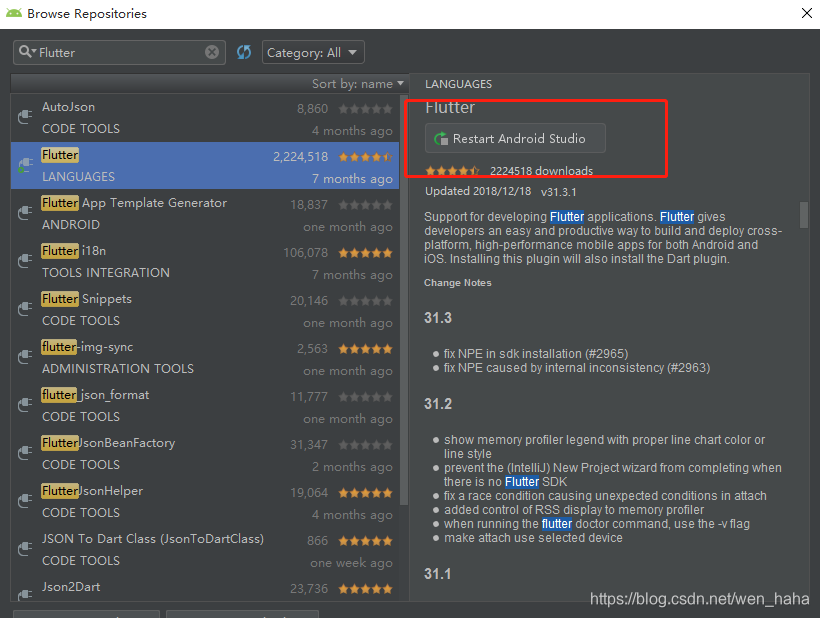Image resolution: width=820 pixels, height=618 pixels.
Task: Click the Android Studio logo in title bar
Action: click(14, 13)
